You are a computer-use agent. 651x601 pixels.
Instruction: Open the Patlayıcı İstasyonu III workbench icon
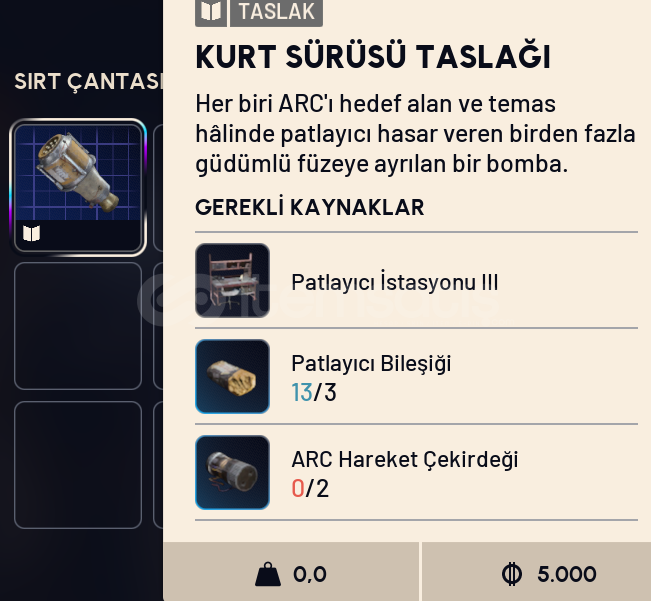pyautogui.click(x=232, y=281)
